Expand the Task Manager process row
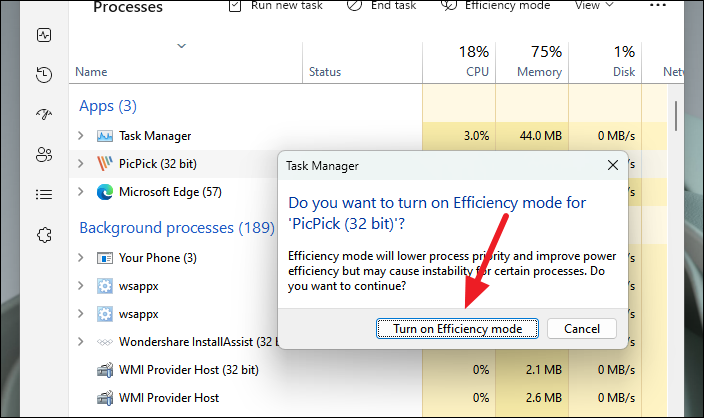Viewport: 704px width, 418px height. pos(80,136)
